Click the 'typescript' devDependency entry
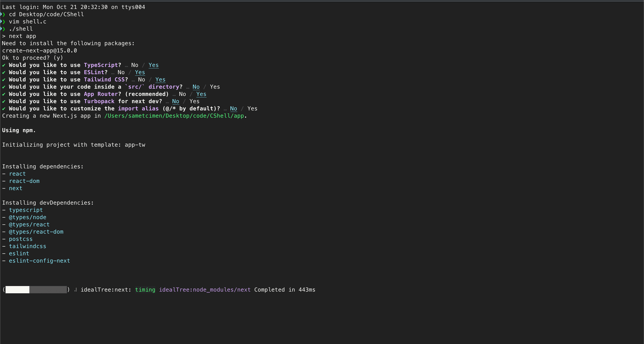Screen dimensions: 644x344 26,210
